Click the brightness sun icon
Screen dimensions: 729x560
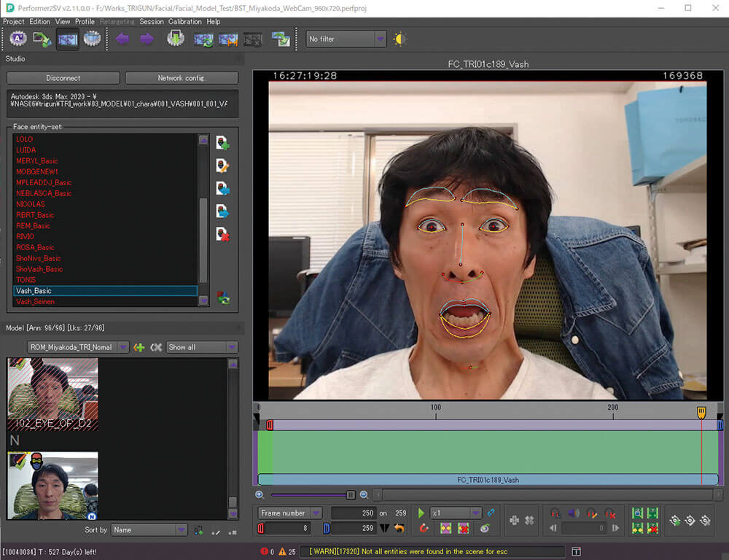pyautogui.click(x=399, y=39)
